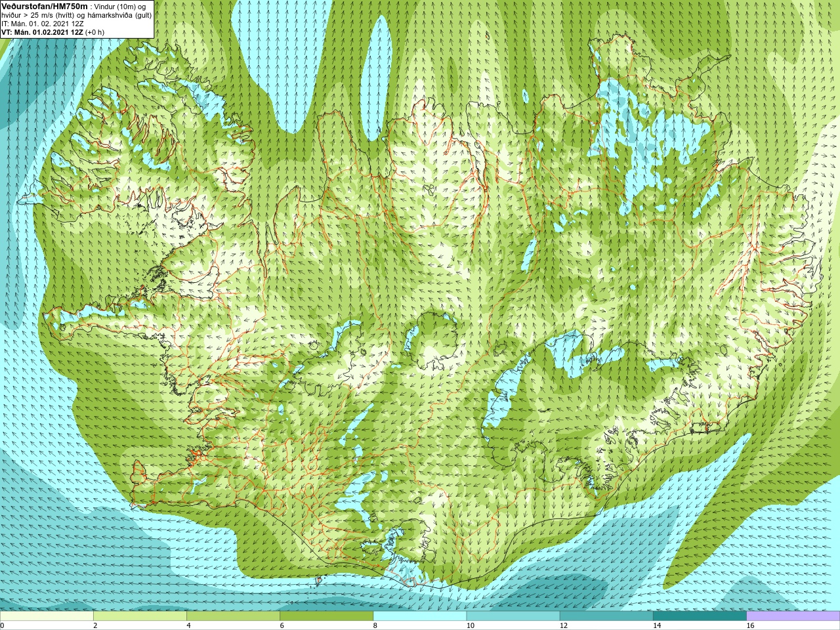
Task: Click the 10–12 m/s turquoise legend swatch
Action: [x=513, y=616]
